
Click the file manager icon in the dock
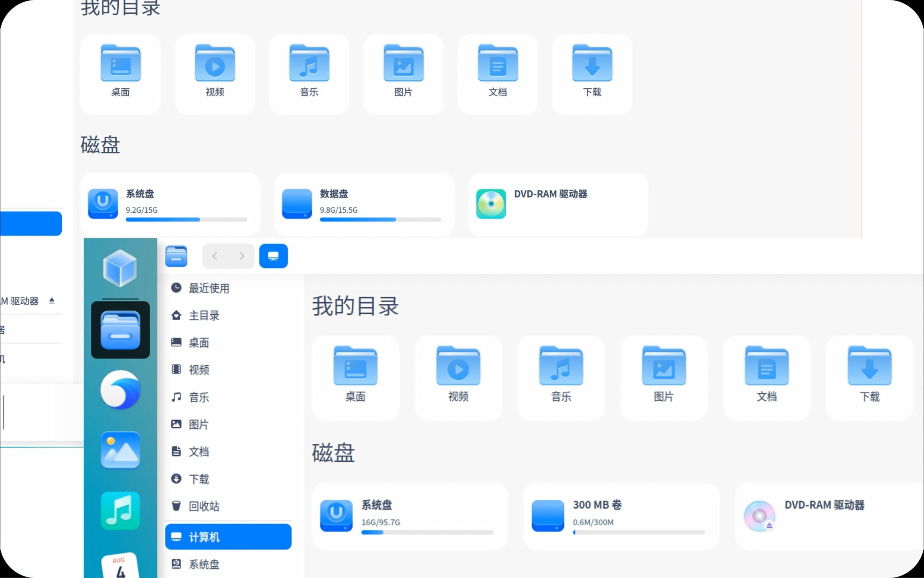coord(120,330)
